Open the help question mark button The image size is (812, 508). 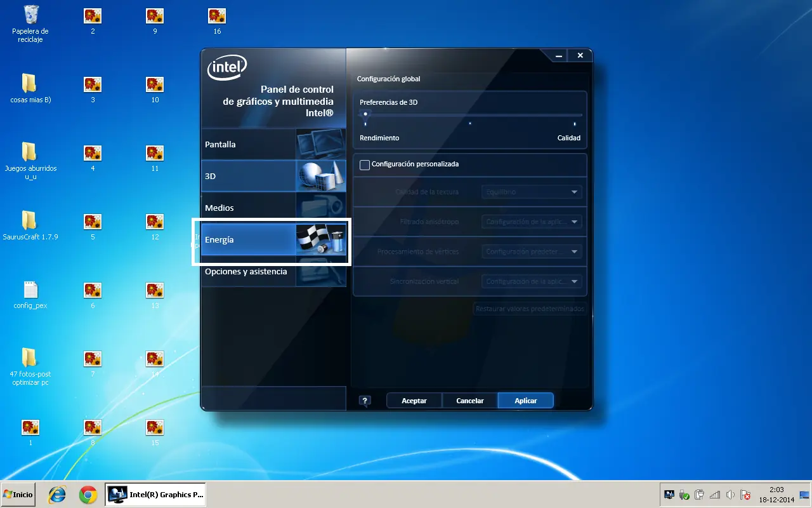pos(365,401)
